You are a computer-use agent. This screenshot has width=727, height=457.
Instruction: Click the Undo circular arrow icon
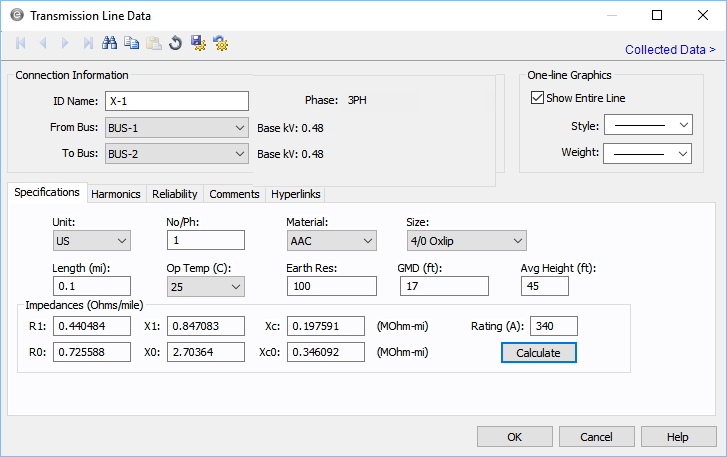click(x=175, y=43)
